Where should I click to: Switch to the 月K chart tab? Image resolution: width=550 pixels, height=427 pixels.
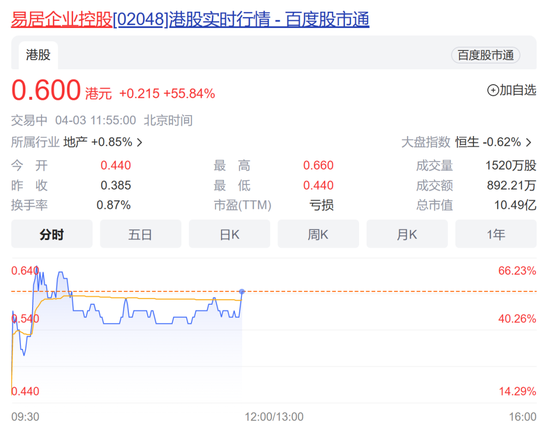tap(407, 234)
